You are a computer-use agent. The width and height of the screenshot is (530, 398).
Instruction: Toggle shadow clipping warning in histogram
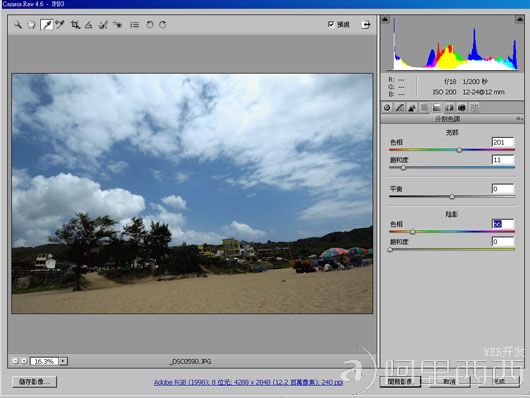point(385,20)
